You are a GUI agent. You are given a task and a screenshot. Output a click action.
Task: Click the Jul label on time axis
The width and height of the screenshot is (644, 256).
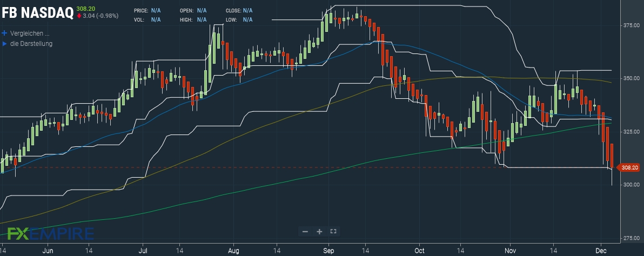[143, 250]
